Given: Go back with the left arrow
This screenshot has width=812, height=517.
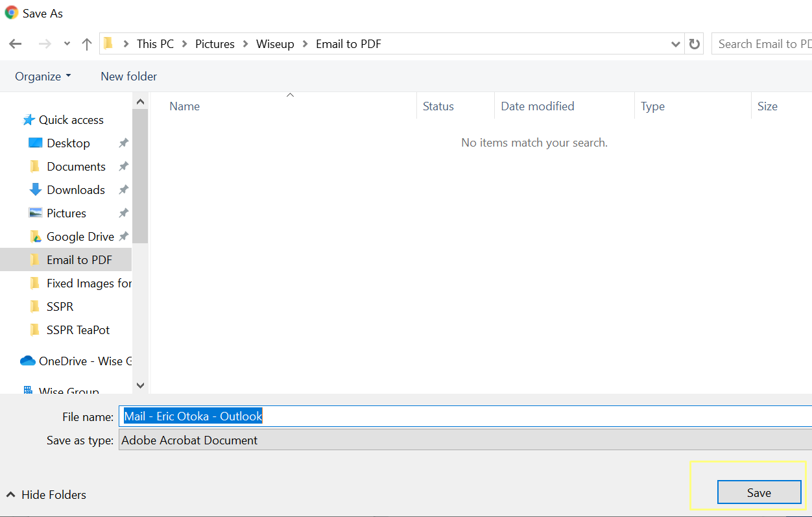Looking at the screenshot, I should click(x=16, y=44).
